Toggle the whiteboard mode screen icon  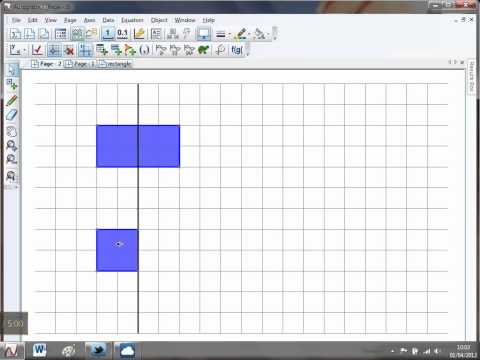pyautogui.click(x=203, y=34)
